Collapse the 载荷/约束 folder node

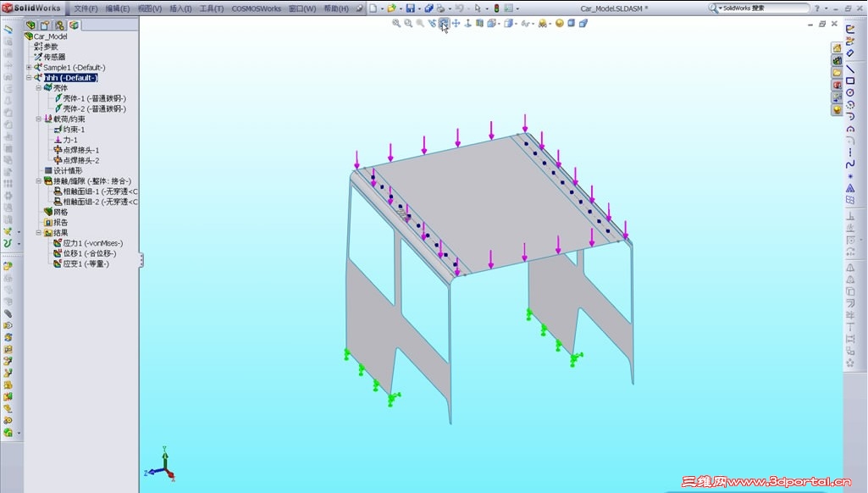[39, 119]
